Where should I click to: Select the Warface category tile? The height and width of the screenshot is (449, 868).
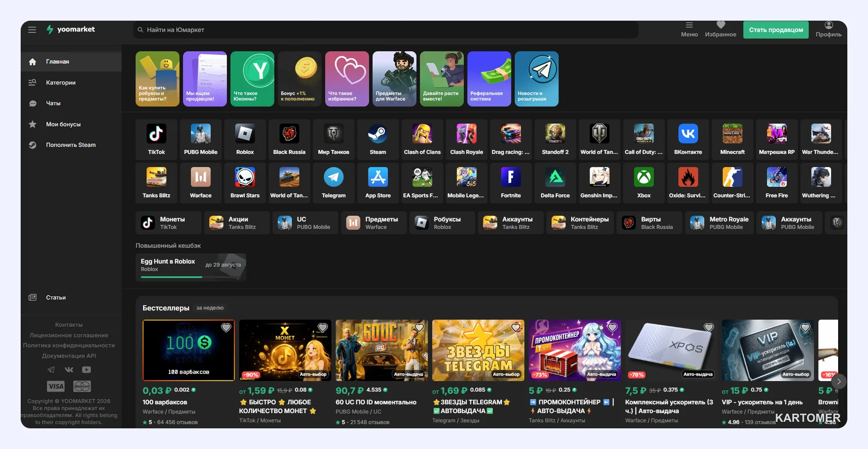(201, 183)
